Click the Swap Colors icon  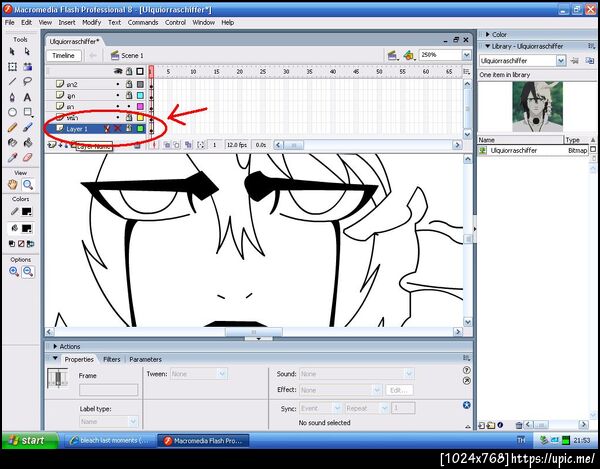(x=30, y=244)
